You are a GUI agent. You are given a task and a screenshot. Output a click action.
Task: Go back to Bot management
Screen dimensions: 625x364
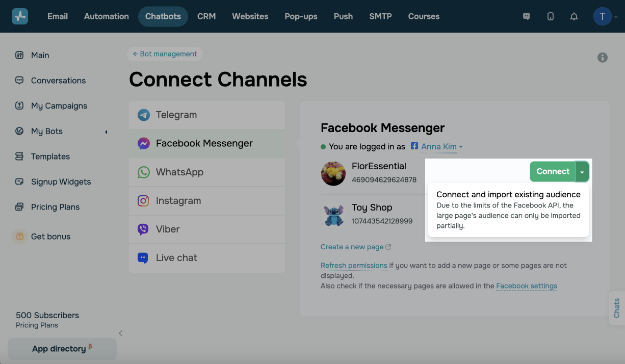[165, 54]
